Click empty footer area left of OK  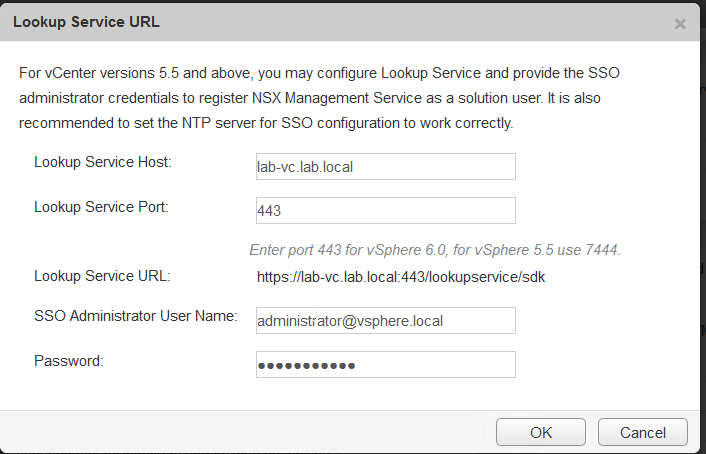point(250,432)
